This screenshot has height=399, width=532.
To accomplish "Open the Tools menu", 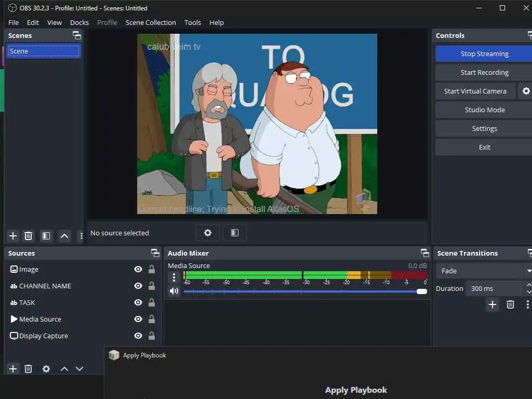I will [x=192, y=22].
